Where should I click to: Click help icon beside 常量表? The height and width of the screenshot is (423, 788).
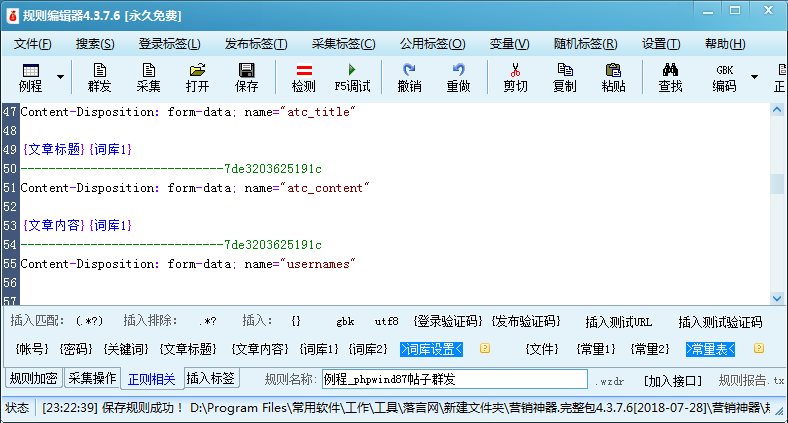[x=759, y=348]
